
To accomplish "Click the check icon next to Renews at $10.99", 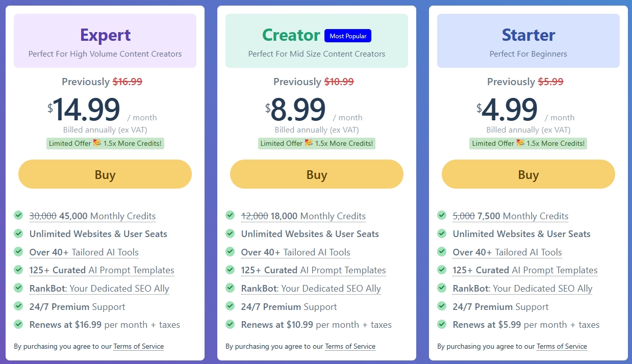I will (x=230, y=324).
